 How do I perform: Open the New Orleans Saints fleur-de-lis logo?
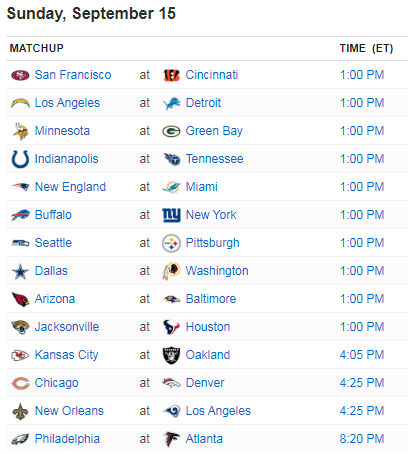(x=20, y=411)
